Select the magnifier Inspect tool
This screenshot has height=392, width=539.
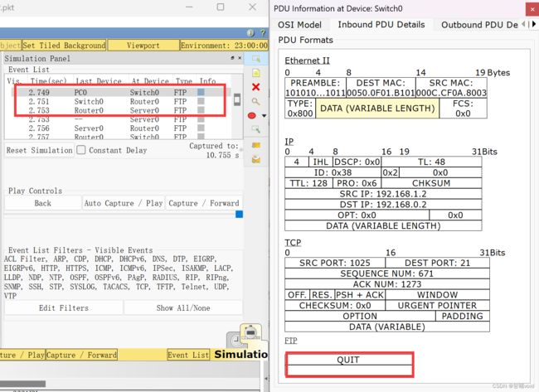tap(255, 101)
